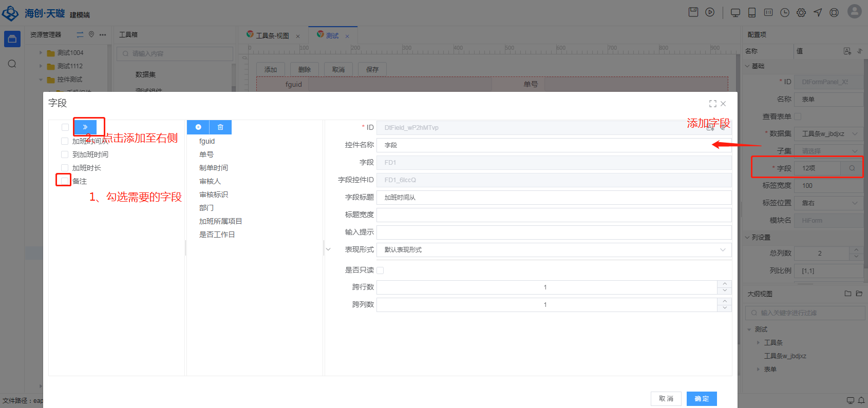Click the save floppy disk icon

tap(693, 12)
